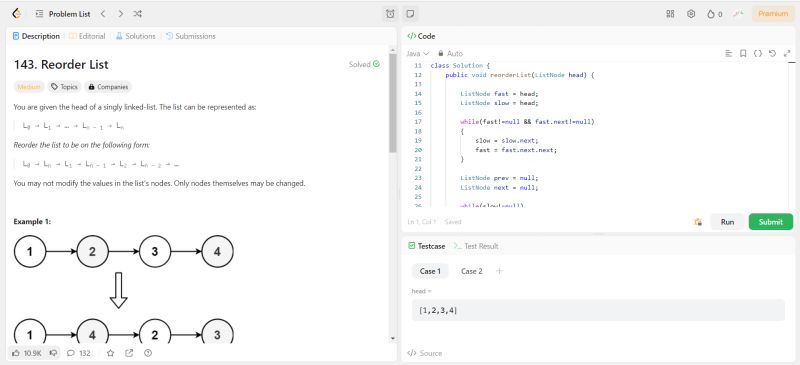This screenshot has height=365, width=800.
Task: Like the problem with thumbs-up icon
Action: [x=27, y=353]
